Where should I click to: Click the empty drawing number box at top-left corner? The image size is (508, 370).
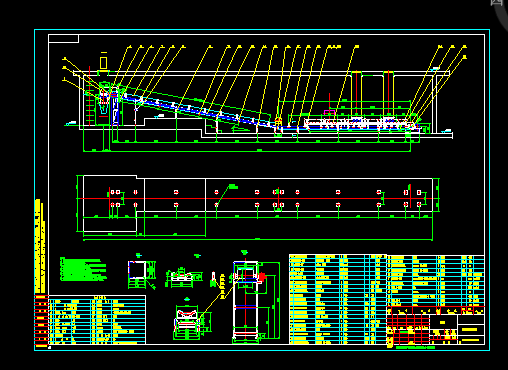[x=64, y=39]
